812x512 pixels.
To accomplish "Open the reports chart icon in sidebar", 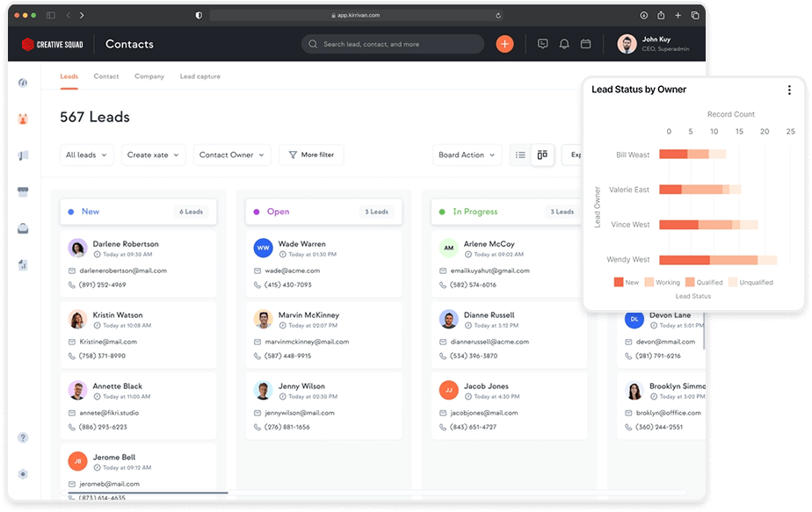I will (23, 265).
